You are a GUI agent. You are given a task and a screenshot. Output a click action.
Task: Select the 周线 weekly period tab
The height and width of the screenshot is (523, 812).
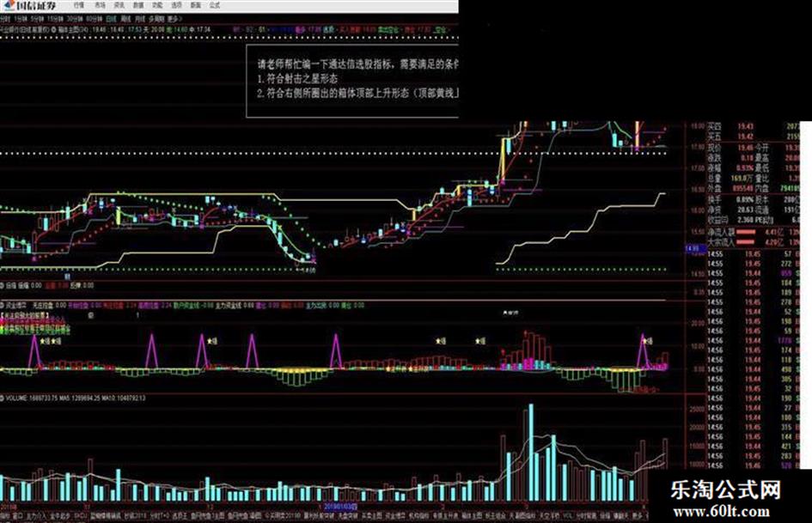tap(125, 19)
